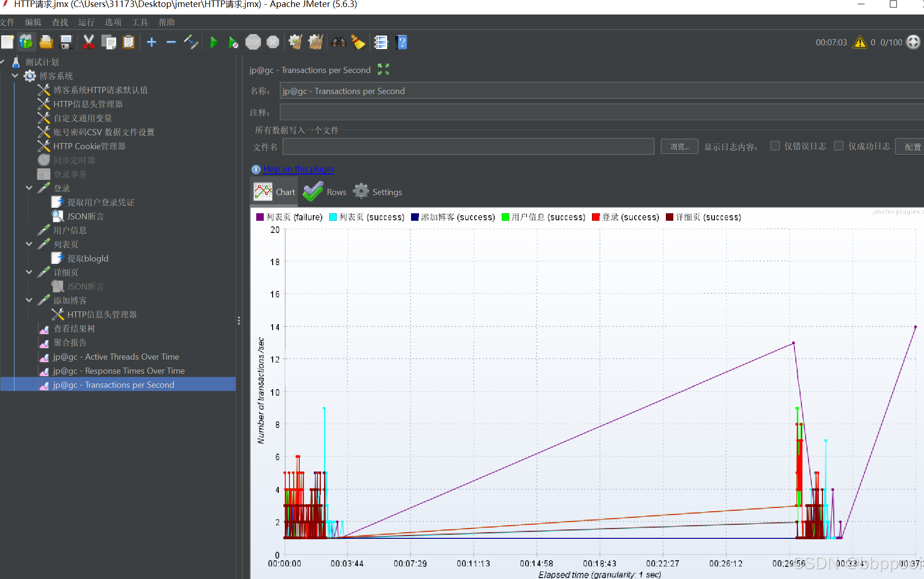Click the Save floppy disk icon
Viewport: 924px width, 579px height.
pos(66,43)
